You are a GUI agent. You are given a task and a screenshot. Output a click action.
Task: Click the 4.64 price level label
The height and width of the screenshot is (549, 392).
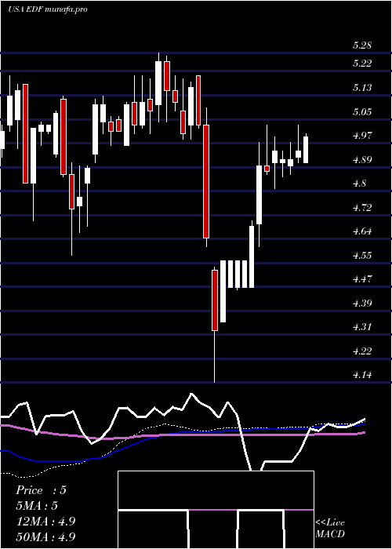(362, 231)
